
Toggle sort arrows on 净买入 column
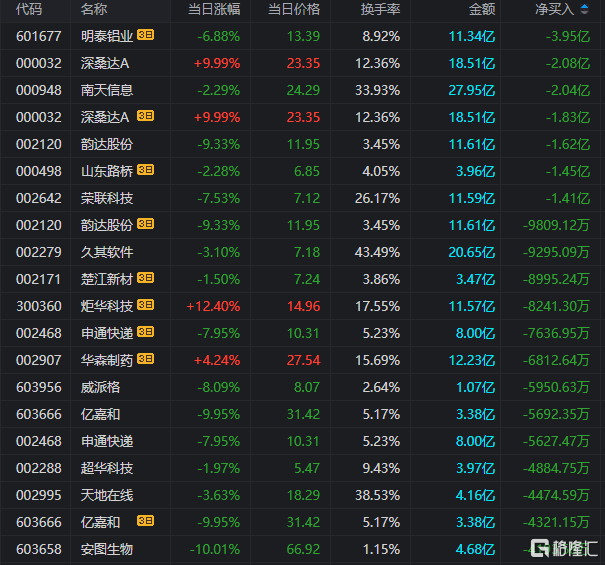[x=585, y=9]
